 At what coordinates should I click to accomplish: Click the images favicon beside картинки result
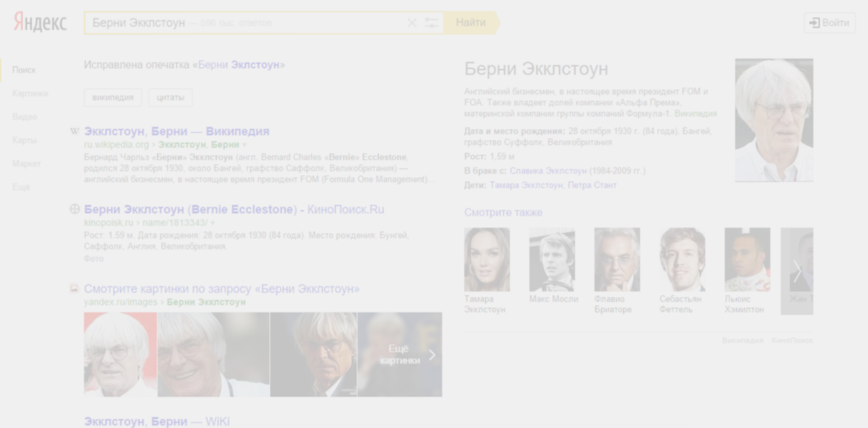pyautogui.click(x=74, y=288)
